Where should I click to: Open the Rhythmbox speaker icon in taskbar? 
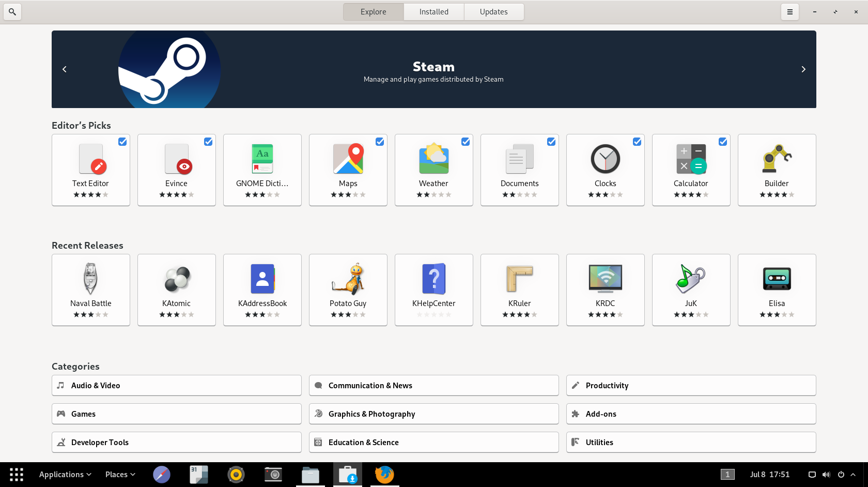click(x=236, y=475)
